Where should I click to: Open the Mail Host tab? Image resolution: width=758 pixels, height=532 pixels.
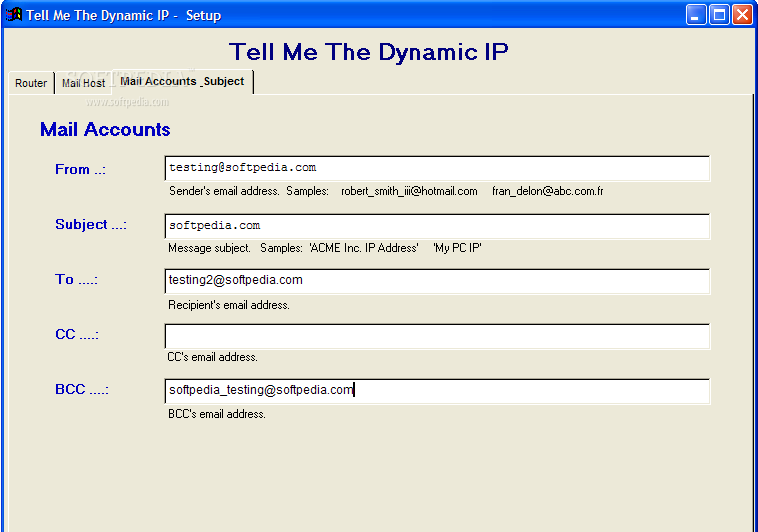[x=83, y=83]
